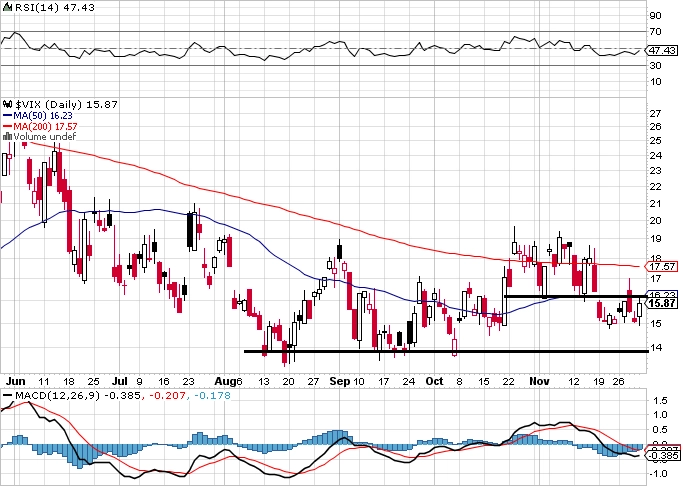Click the candlestick icon beside $VIX title
Viewport: 683px width, 486px height.
[6, 103]
